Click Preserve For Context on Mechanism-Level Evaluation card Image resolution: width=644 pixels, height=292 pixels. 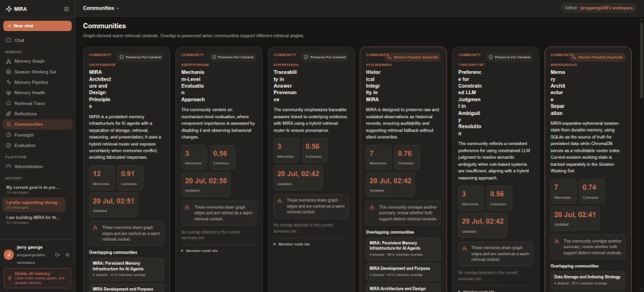(x=233, y=57)
